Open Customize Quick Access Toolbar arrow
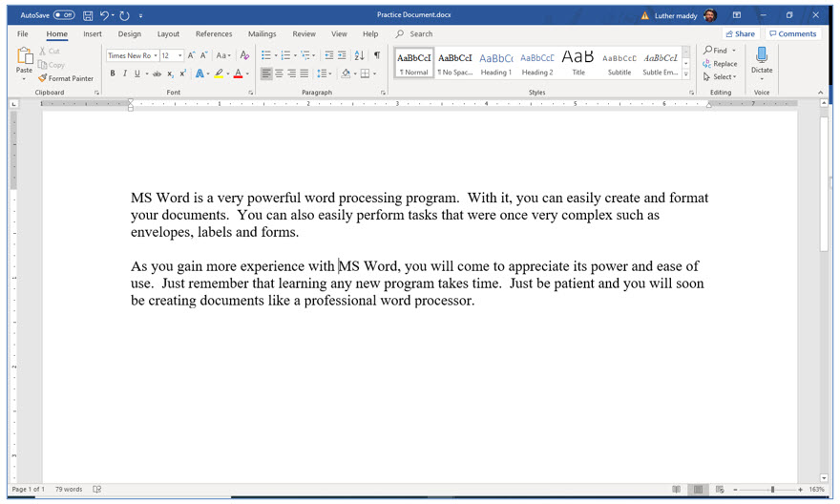 140,16
